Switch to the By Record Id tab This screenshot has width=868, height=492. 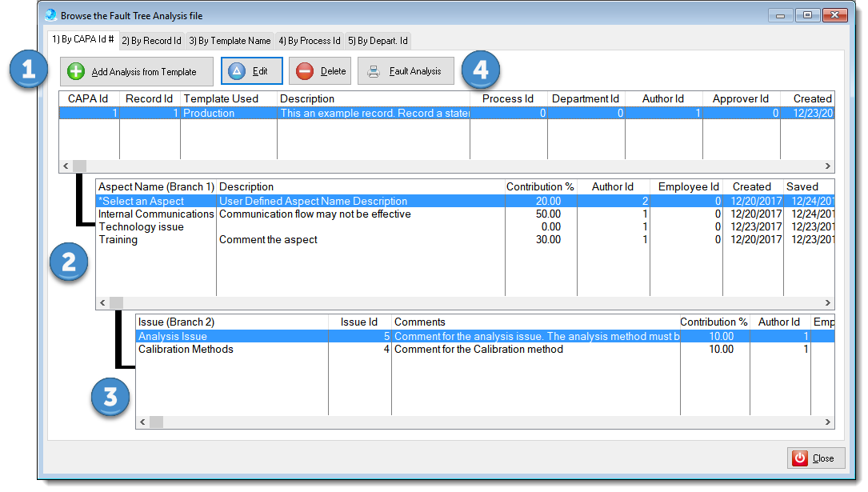click(x=152, y=40)
